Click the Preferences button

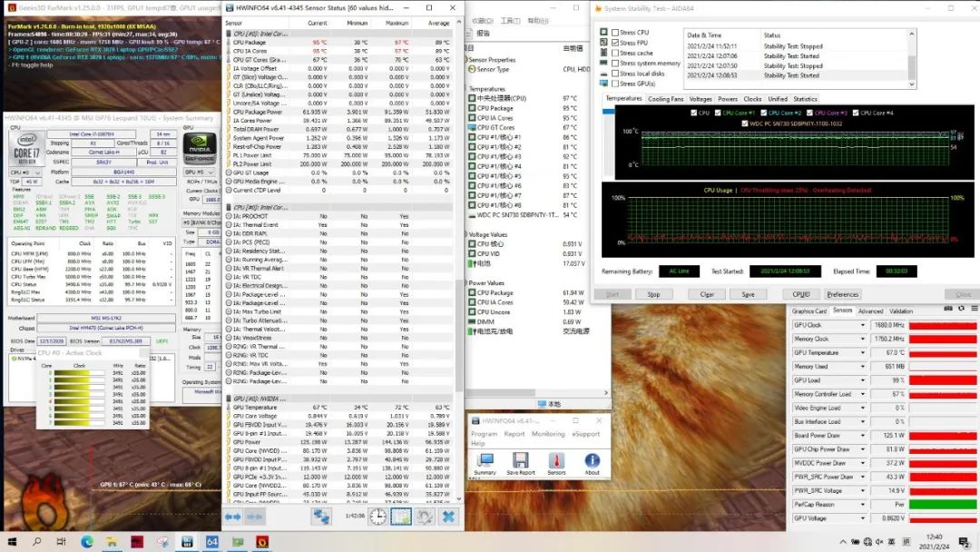[842, 294]
